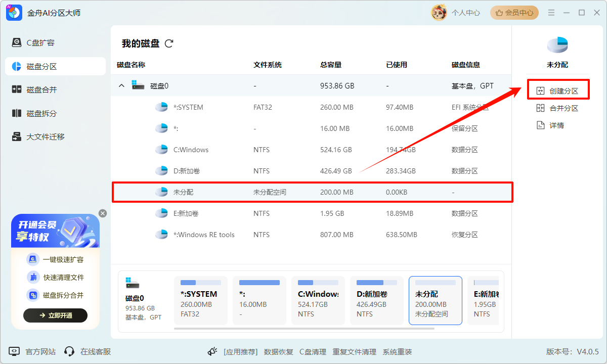This screenshot has width=607, height=364.
Task: Open 个人中心
Action: [x=465, y=13]
